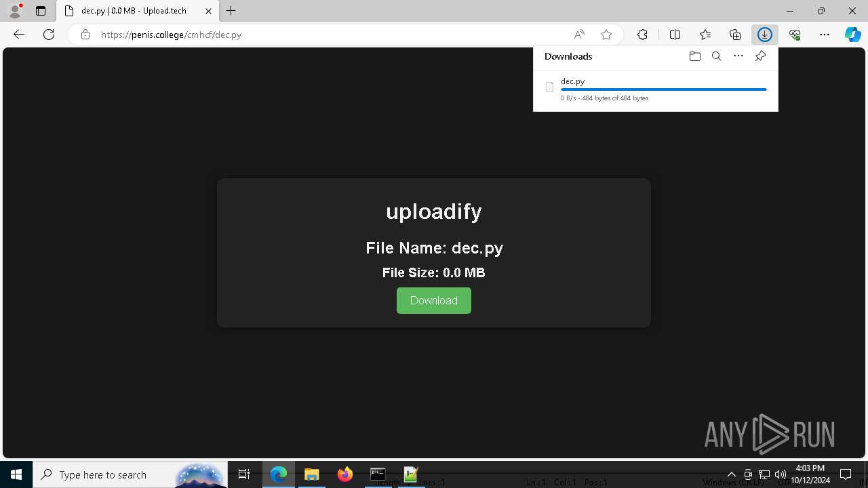Open more options in Downloads panel

coord(738,56)
